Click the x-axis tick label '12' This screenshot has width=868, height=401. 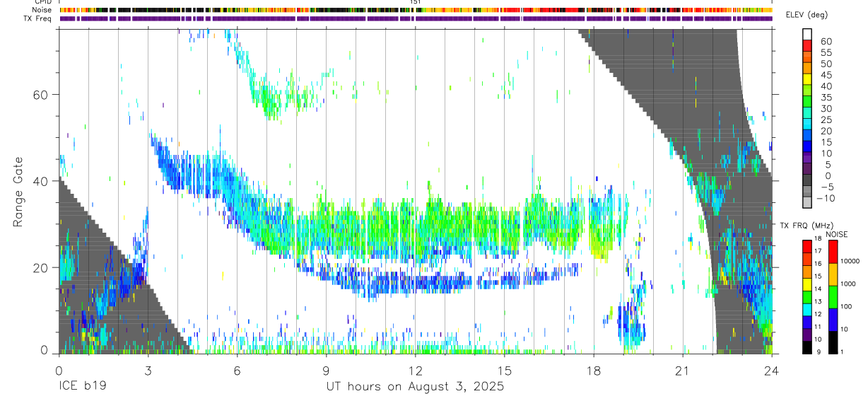coord(415,371)
